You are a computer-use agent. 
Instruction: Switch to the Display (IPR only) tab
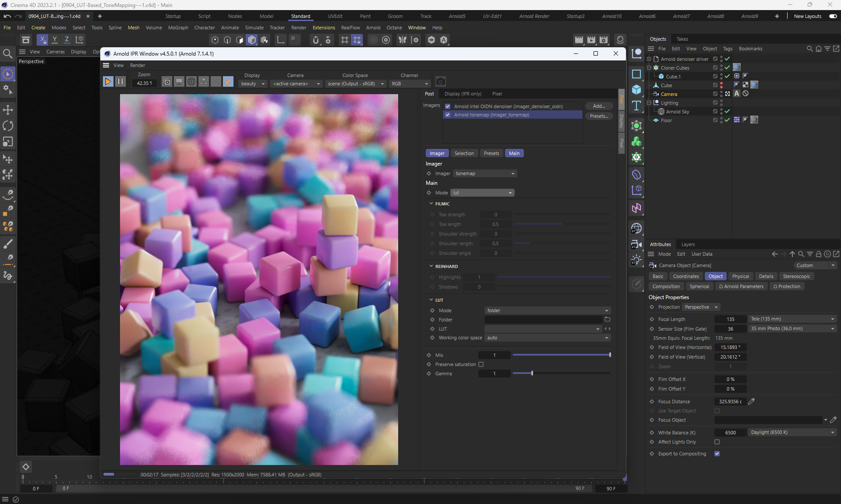pos(463,94)
